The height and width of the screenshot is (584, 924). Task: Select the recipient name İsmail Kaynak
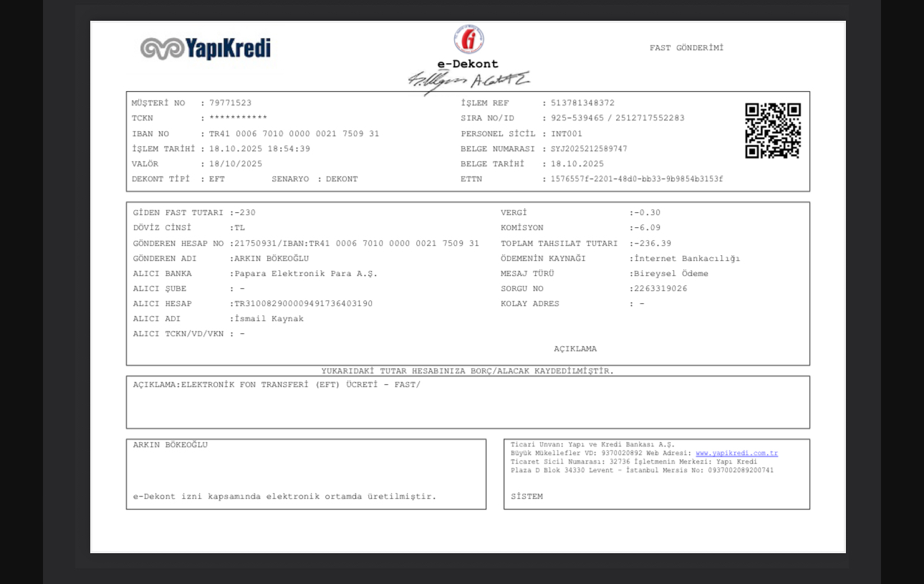pyautogui.click(x=269, y=319)
